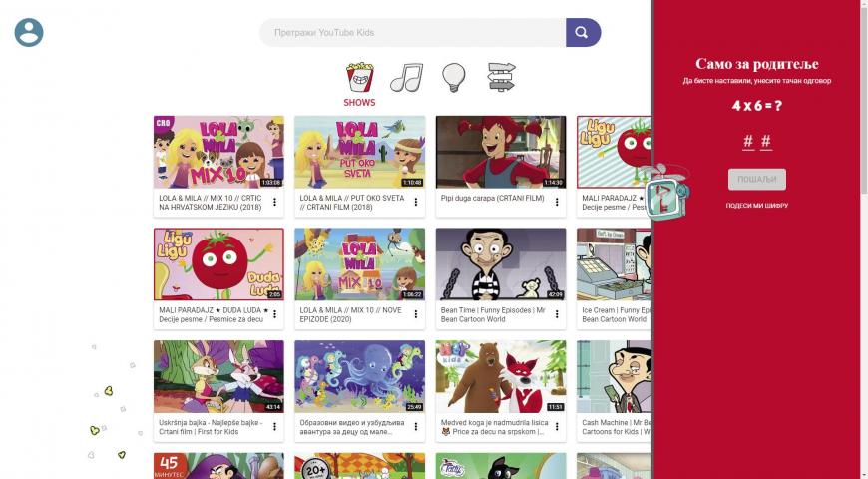The width and height of the screenshot is (868, 479).
Task: Click the ПОДЕСИ МИ ШИФРУ link
Action: [756, 206]
